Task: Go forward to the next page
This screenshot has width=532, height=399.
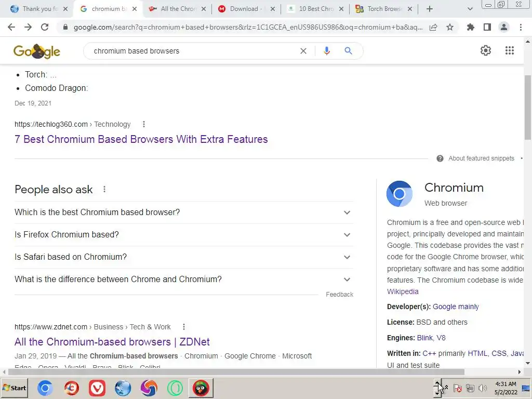Action: tap(28, 27)
